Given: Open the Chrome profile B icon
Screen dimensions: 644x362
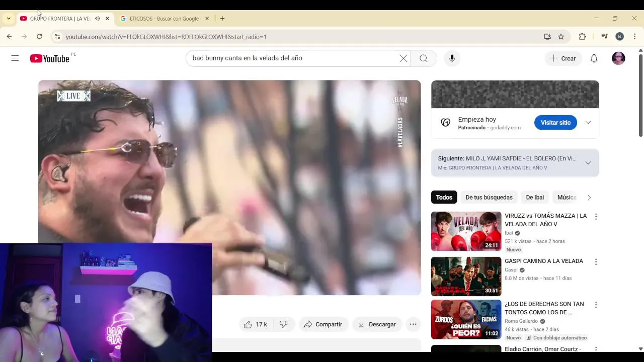Looking at the screenshot, I should click(x=620, y=36).
